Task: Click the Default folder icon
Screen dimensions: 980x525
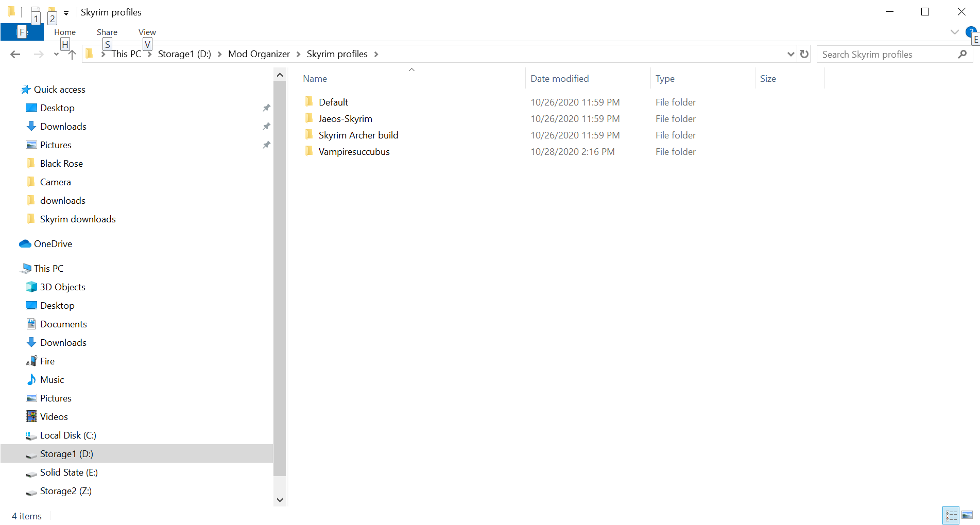Action: pyautogui.click(x=309, y=101)
